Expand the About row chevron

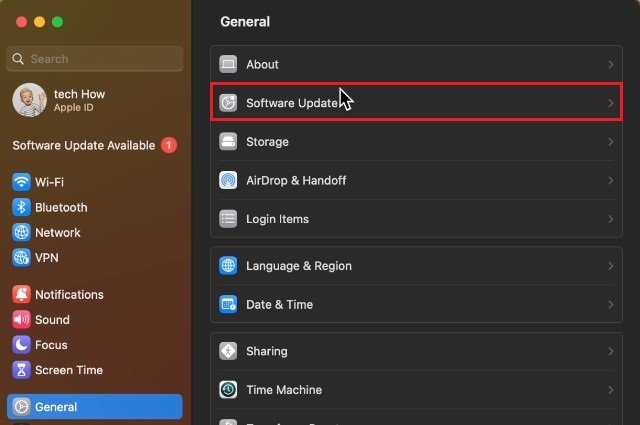(611, 65)
